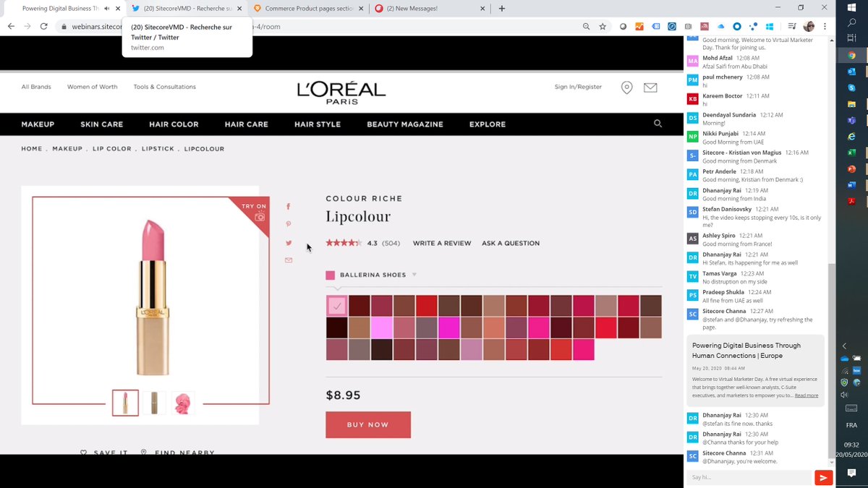Click Read more in the event description

[807, 395]
